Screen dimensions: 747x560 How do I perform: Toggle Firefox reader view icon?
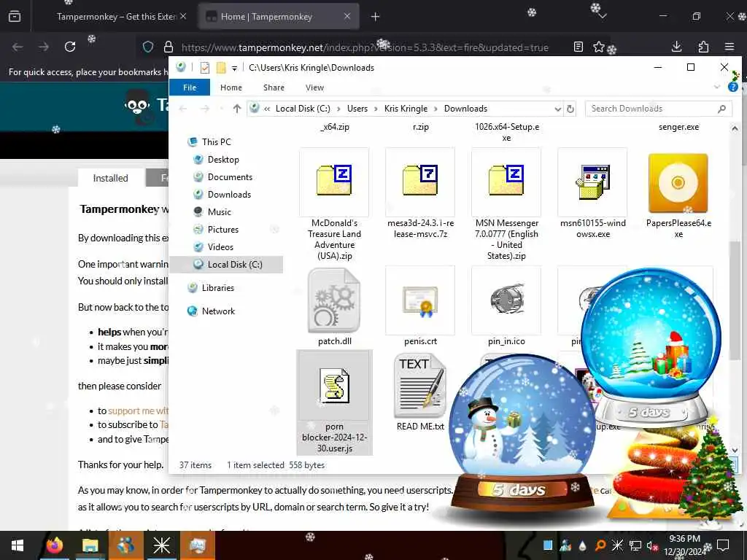(578, 47)
